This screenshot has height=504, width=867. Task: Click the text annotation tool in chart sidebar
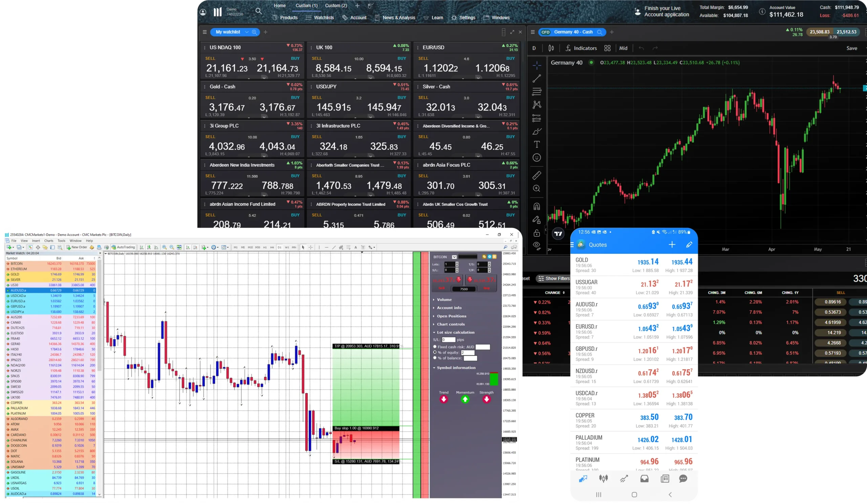(536, 144)
